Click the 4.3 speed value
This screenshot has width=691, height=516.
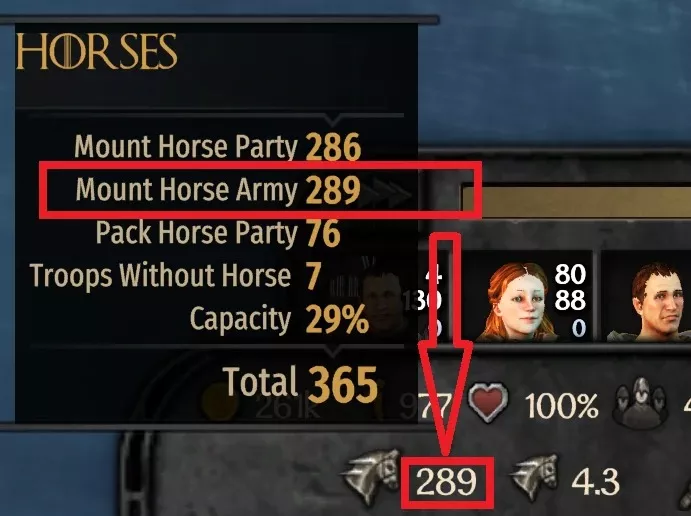click(x=595, y=482)
